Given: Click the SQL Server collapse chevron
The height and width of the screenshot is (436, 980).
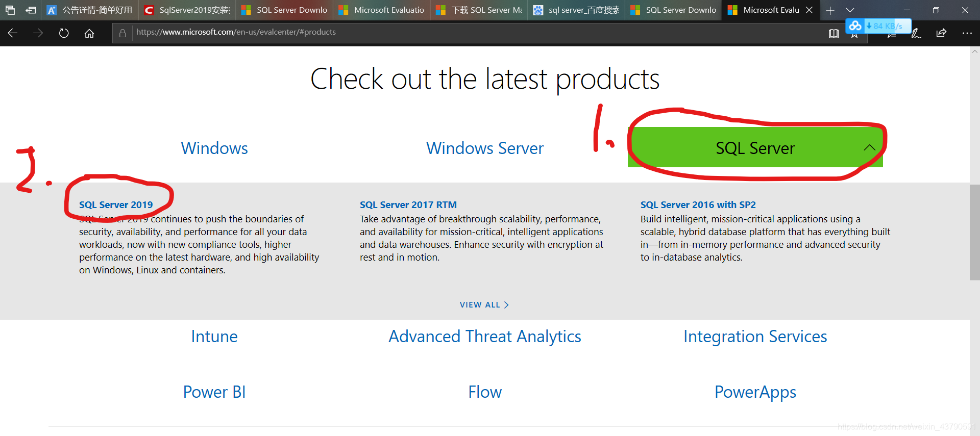Looking at the screenshot, I should tap(869, 148).
